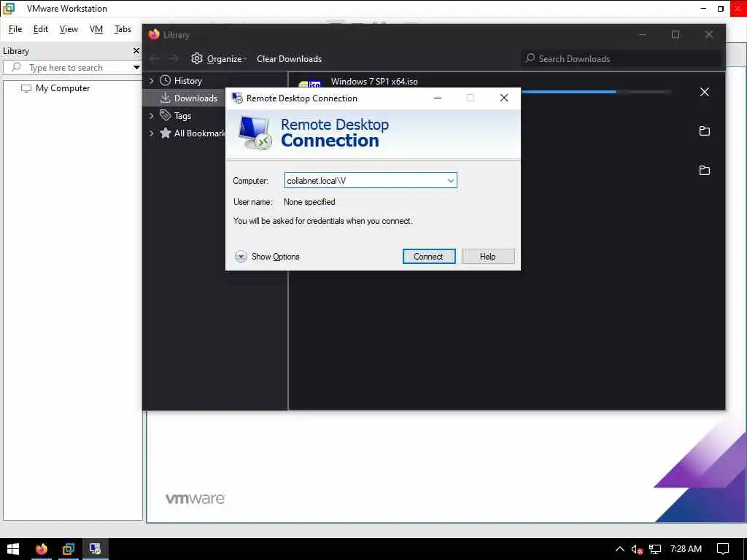Click Firefox icon in the taskbar
Image resolution: width=747 pixels, height=560 pixels.
pos(42,549)
